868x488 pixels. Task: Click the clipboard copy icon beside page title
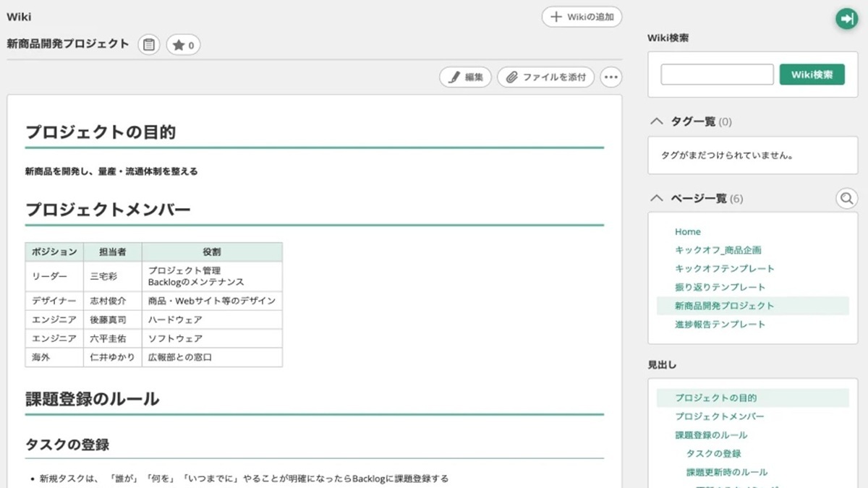pyautogui.click(x=148, y=45)
